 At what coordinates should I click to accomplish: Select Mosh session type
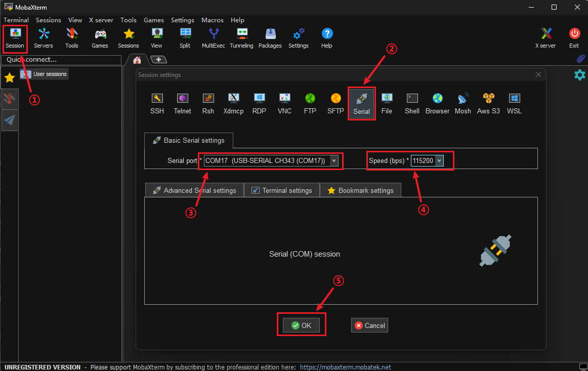463,104
